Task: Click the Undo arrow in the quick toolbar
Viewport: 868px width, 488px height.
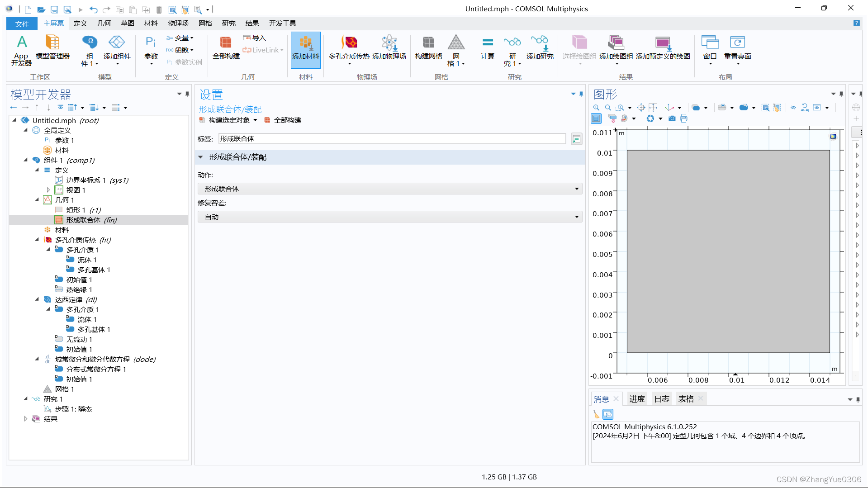Action: pos(93,9)
